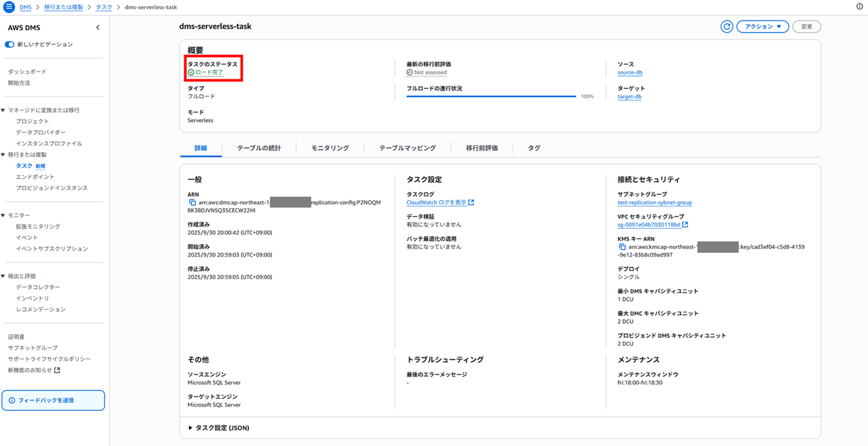Select the 移行前評価 tab

tap(482, 148)
